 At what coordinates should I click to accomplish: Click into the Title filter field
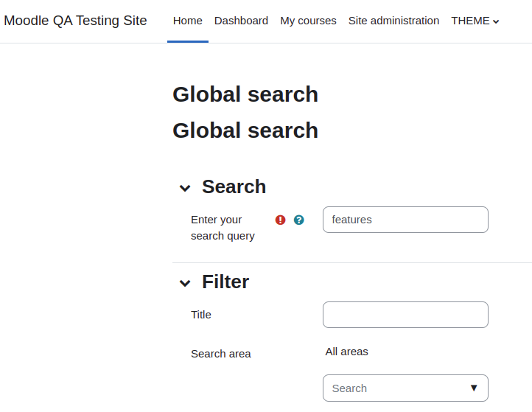[405, 315]
